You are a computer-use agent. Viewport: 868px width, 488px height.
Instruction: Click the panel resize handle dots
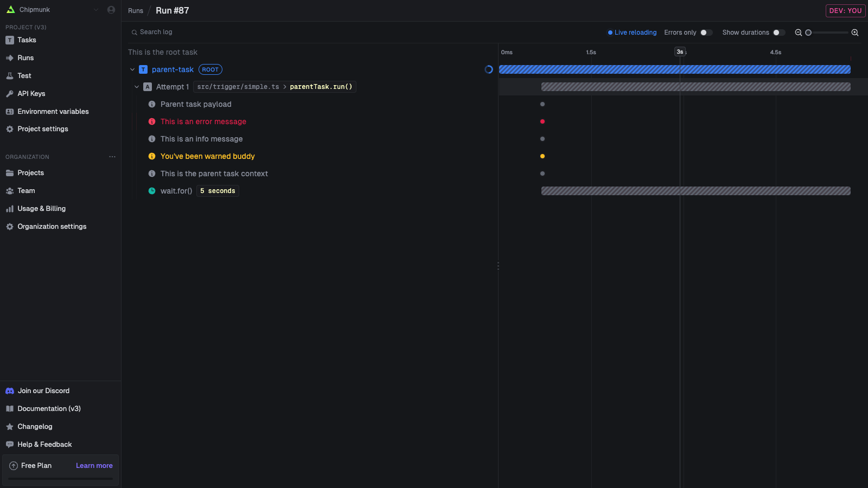pos(498,266)
